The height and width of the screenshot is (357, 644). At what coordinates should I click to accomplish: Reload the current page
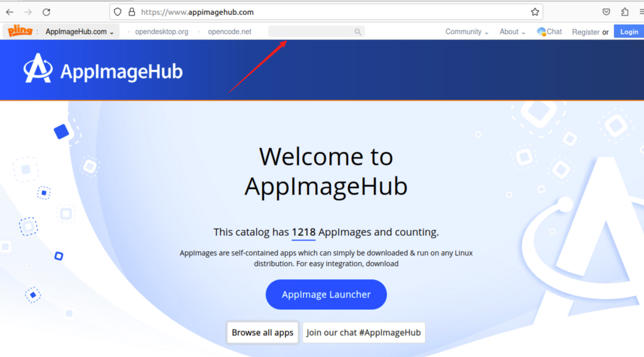click(47, 12)
